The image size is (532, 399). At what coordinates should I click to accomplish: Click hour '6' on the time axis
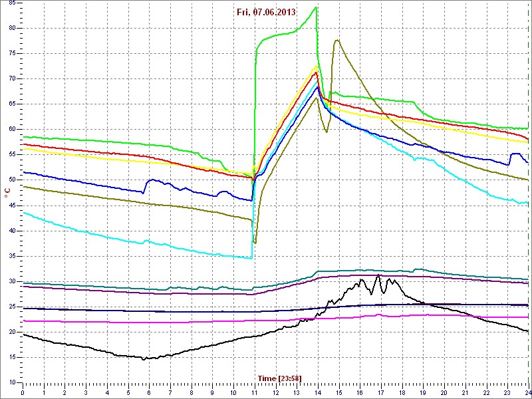(x=149, y=393)
